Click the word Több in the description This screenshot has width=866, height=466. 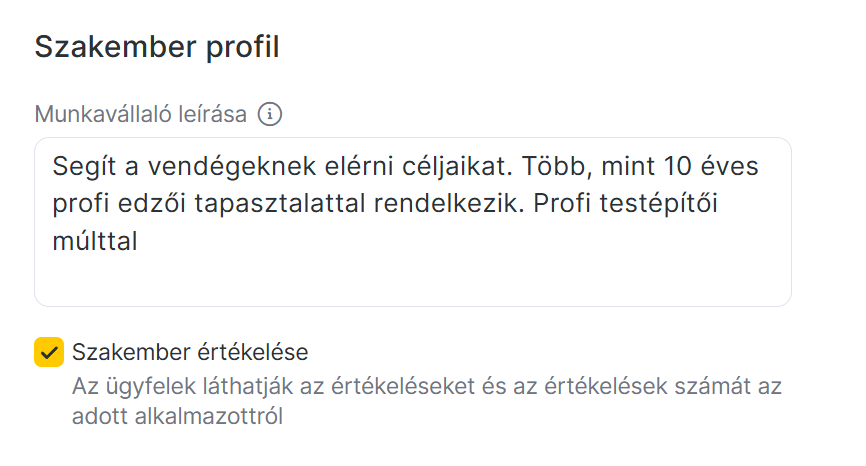[559, 165]
